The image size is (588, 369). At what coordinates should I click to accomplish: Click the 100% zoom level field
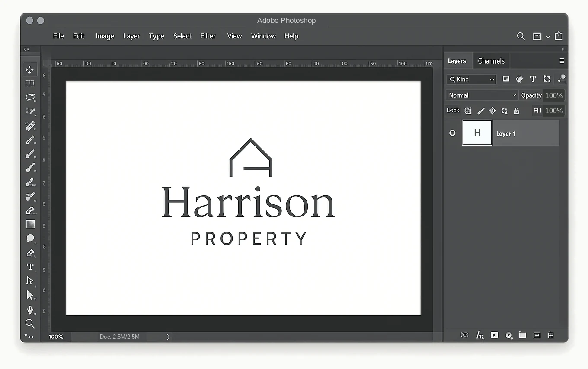click(56, 337)
